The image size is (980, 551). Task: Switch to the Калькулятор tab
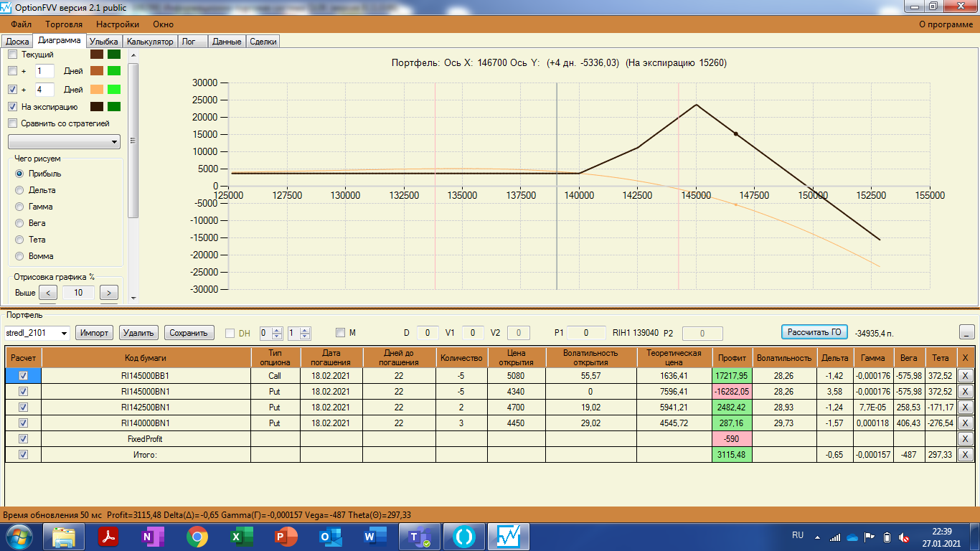[151, 42]
